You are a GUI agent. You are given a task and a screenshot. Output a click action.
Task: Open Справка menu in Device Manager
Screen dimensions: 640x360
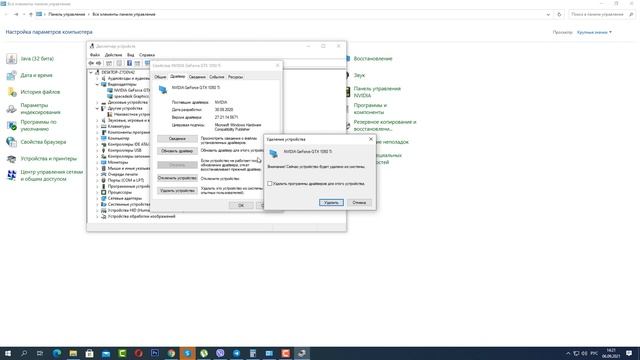pos(147,55)
